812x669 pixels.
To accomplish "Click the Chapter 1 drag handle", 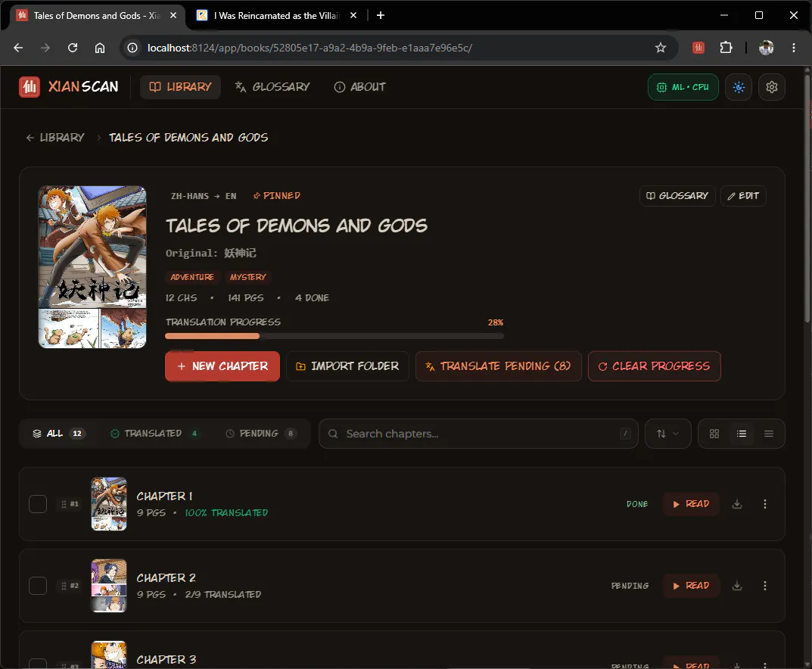I will coord(64,504).
